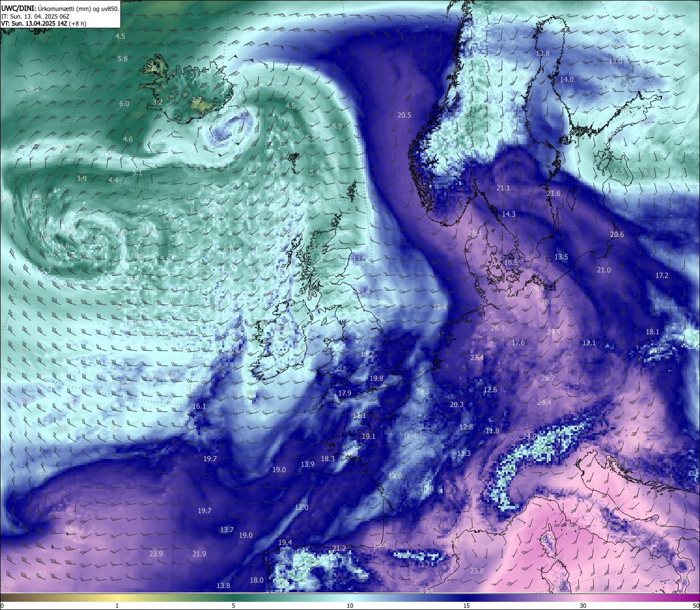Screen dimensions: 700x610
Task: Click the map value "20.5"
Action: point(404,115)
